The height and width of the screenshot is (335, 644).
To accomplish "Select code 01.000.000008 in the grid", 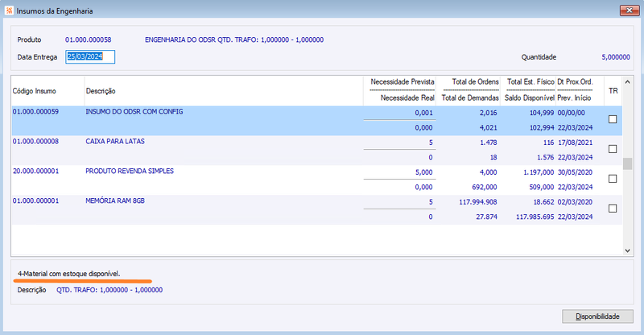I will pyautogui.click(x=35, y=141).
